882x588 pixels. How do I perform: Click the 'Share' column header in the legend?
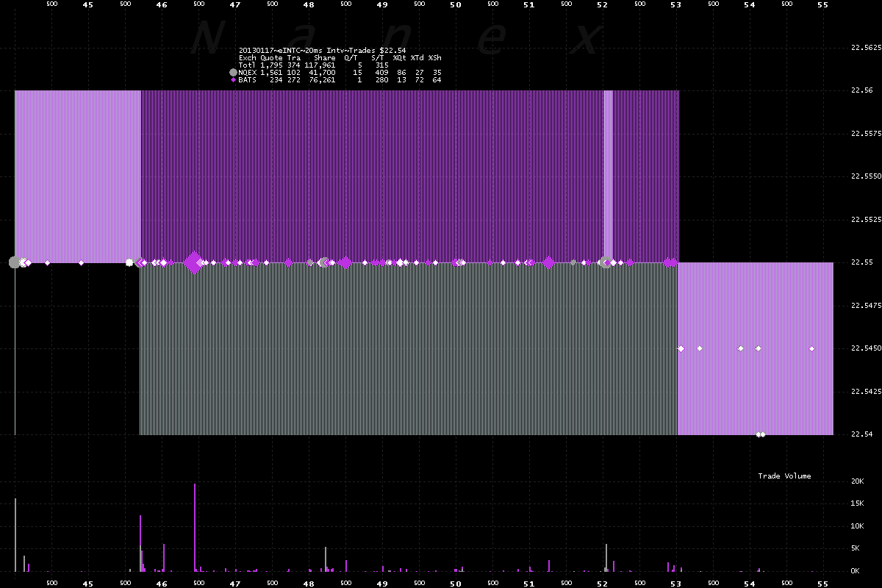(324, 57)
